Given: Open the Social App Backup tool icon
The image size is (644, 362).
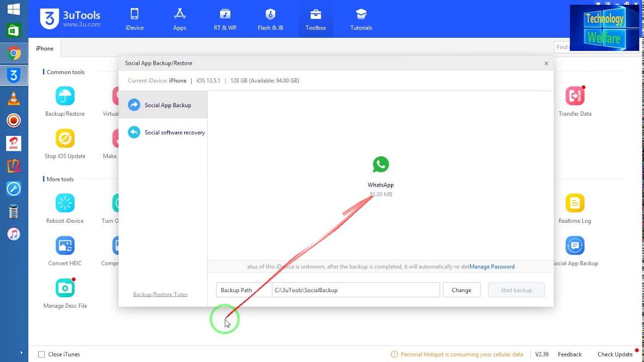Looking at the screenshot, I should point(575,245).
